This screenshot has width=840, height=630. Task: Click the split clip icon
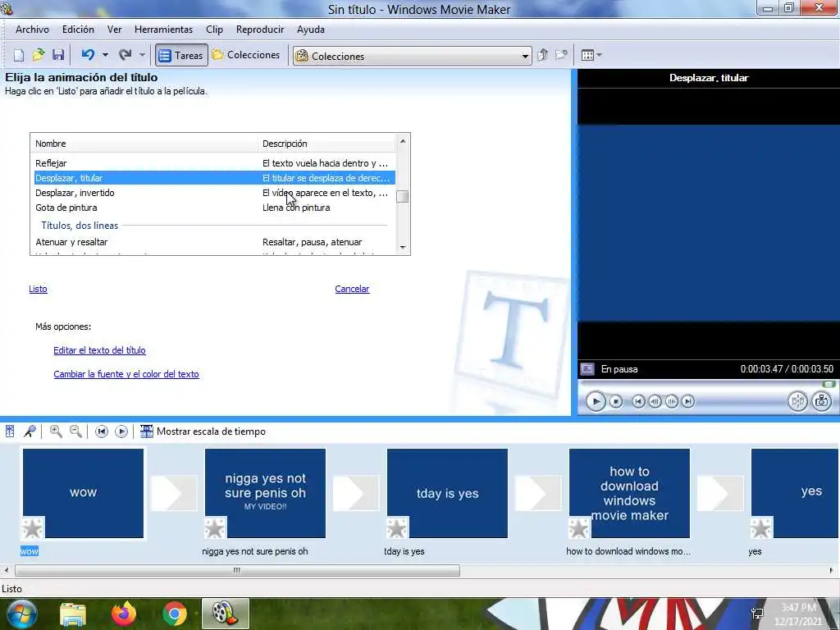(x=797, y=401)
